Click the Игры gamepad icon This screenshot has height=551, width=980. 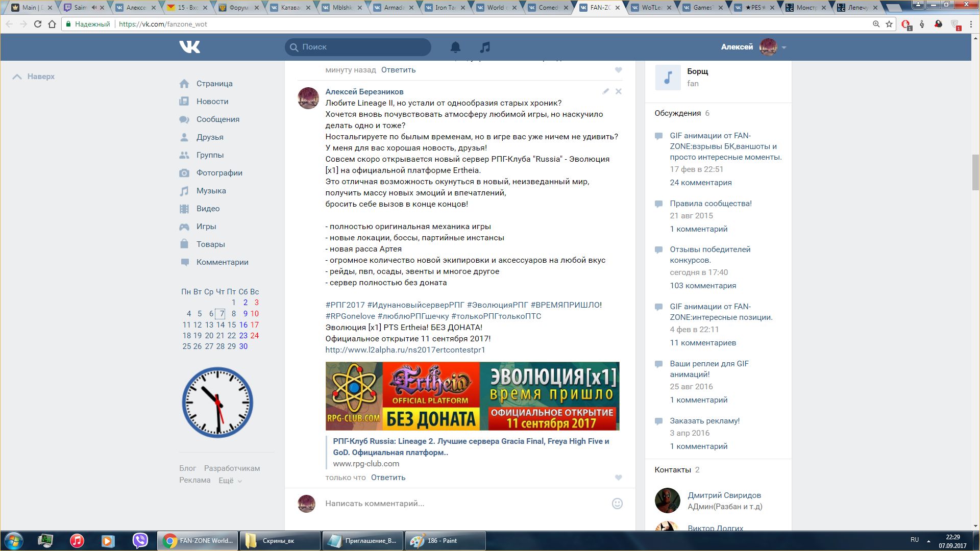click(x=184, y=227)
